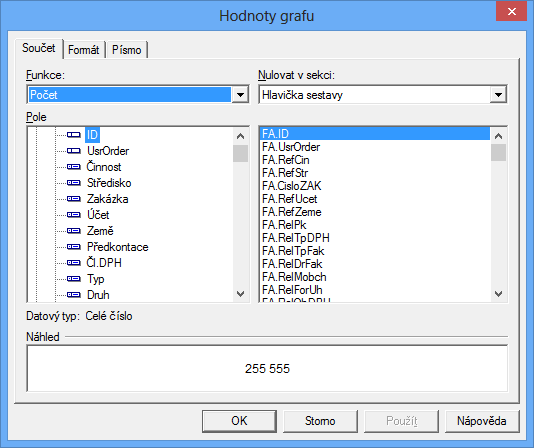Switch to the Písmo tab

coord(127,50)
